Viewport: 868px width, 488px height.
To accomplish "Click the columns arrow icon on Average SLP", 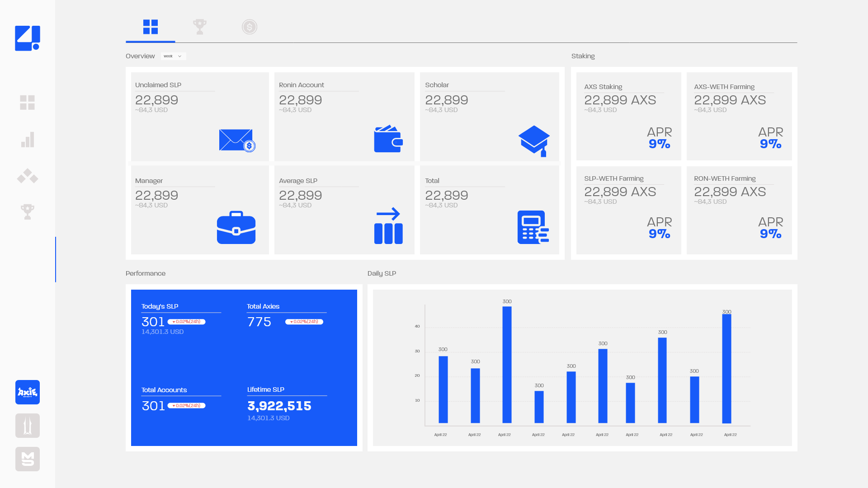I will point(388,225).
